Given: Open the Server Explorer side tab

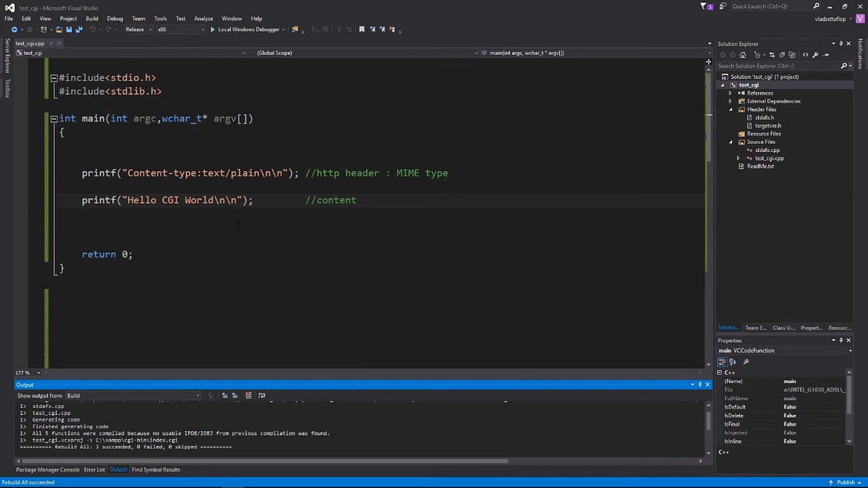Looking at the screenshot, I should pyautogui.click(x=7, y=56).
